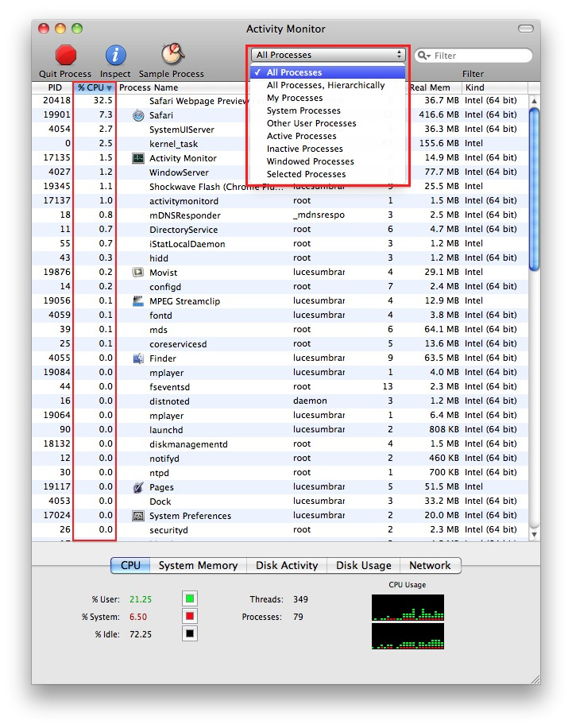572x728 pixels.
Task: Select the securityd process row
Action: (280, 530)
